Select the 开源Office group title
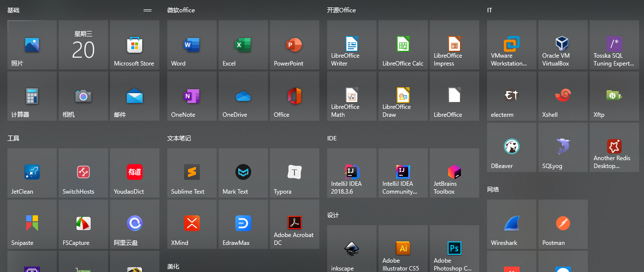 (341, 10)
